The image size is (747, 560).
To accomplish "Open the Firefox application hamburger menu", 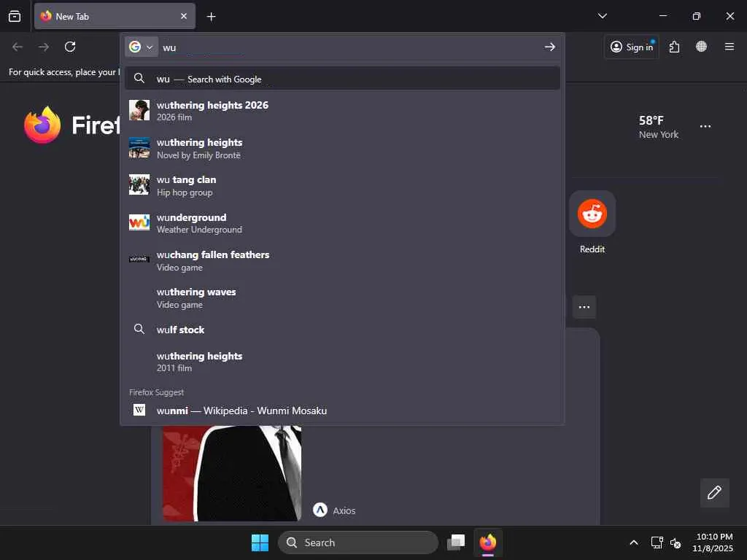I will tap(729, 47).
